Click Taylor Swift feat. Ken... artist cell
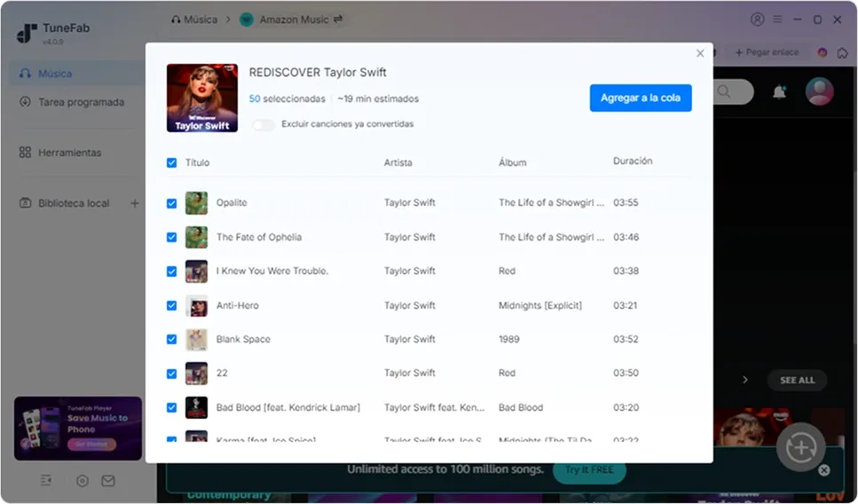The width and height of the screenshot is (858, 504). (x=434, y=407)
